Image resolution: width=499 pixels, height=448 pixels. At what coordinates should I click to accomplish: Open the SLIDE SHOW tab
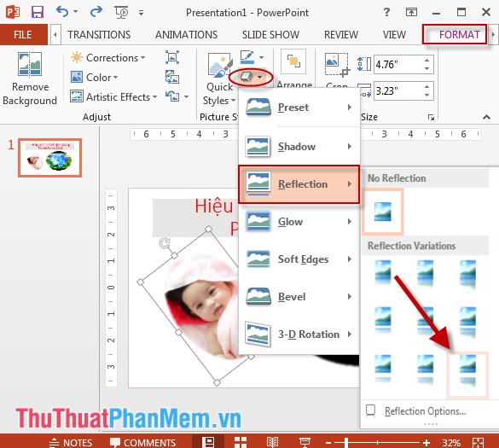pyautogui.click(x=270, y=34)
